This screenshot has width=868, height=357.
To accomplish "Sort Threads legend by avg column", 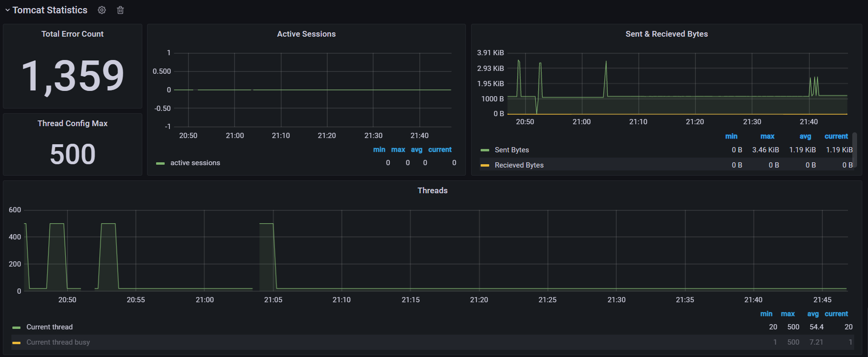I will 813,314.
